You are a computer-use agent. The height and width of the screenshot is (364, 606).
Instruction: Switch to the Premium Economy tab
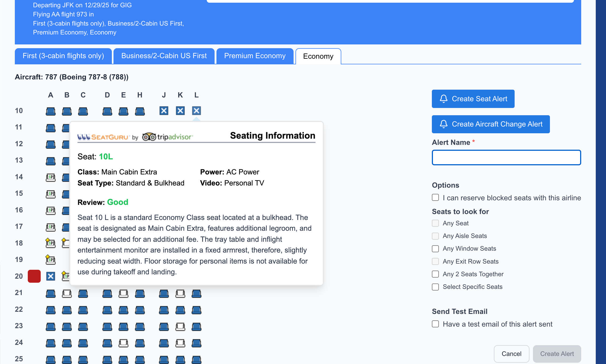pyautogui.click(x=254, y=56)
